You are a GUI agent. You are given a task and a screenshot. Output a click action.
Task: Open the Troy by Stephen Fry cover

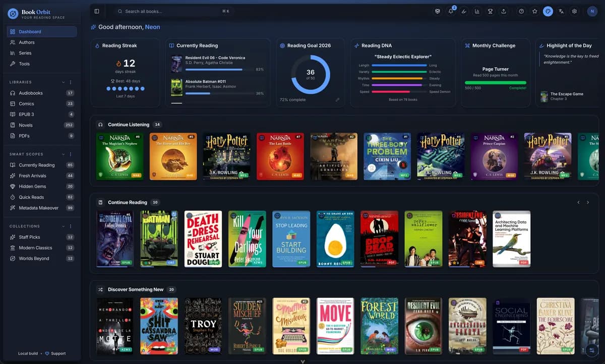tap(203, 326)
